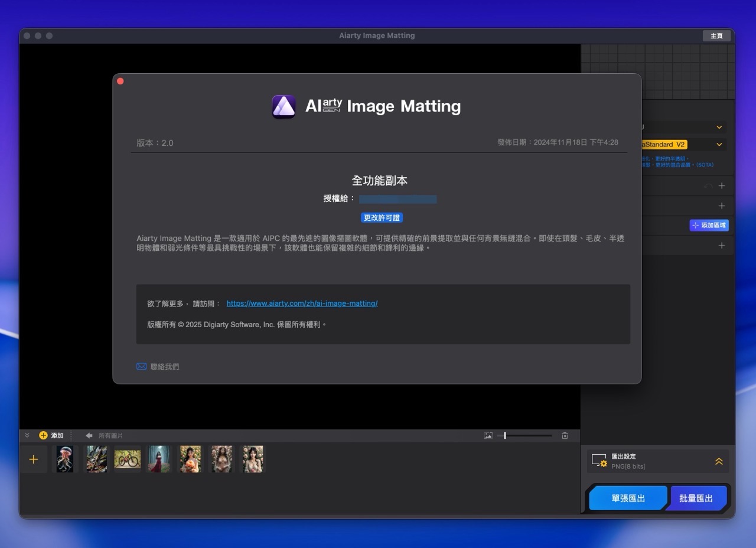Click the orange plus tile to import images
The width and height of the screenshot is (756, 548).
[x=34, y=459]
